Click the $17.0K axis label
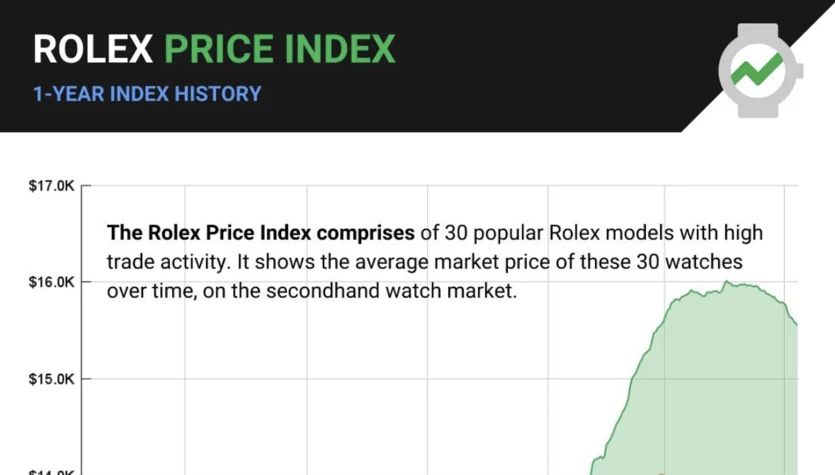The image size is (835, 475). pos(52,186)
